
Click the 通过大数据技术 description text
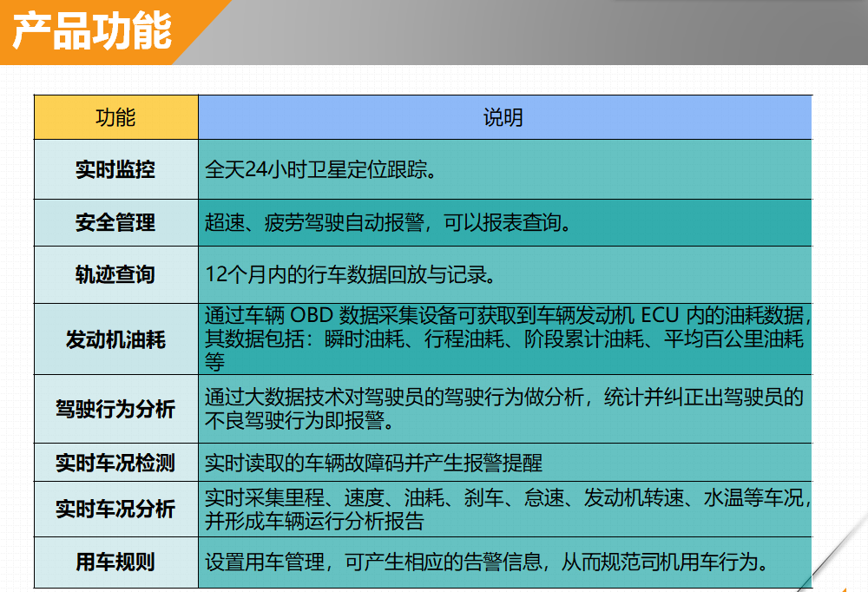click(503, 409)
